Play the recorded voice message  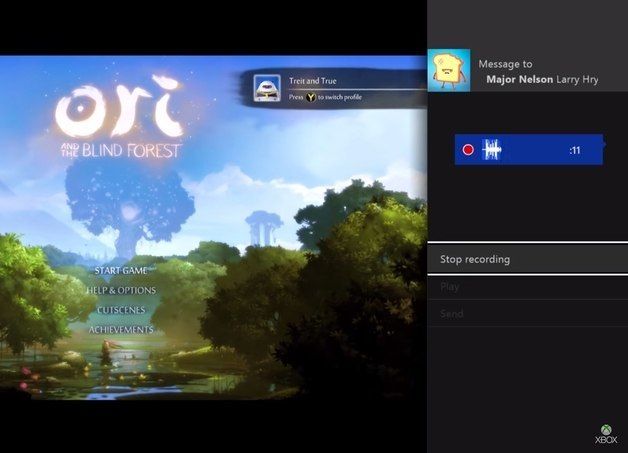click(x=450, y=287)
